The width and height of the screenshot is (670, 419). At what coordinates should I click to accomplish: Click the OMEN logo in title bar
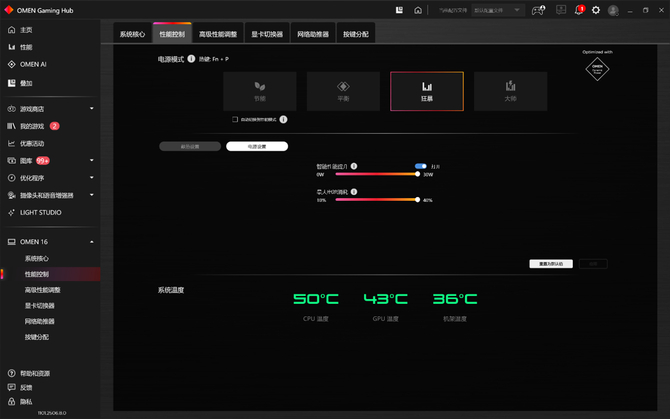(x=9, y=10)
